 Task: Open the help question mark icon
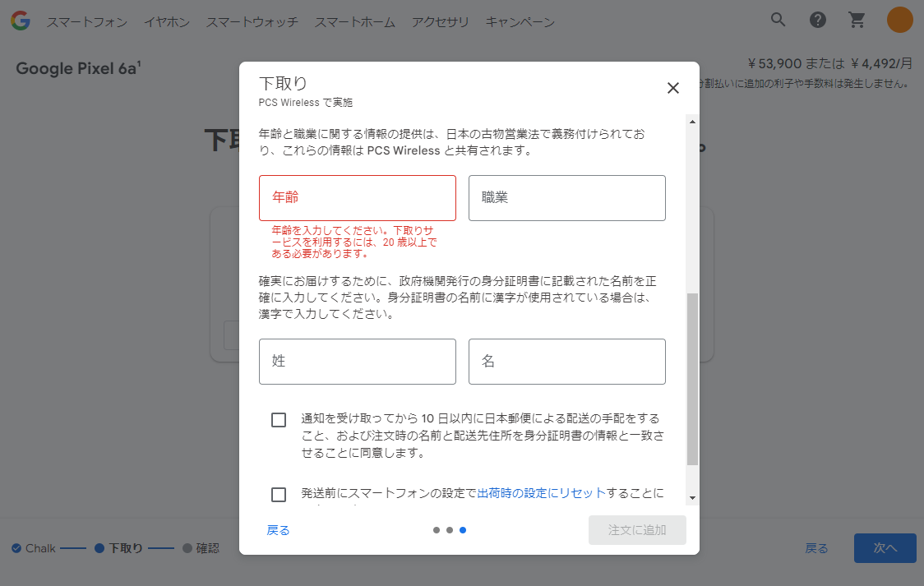(x=817, y=20)
